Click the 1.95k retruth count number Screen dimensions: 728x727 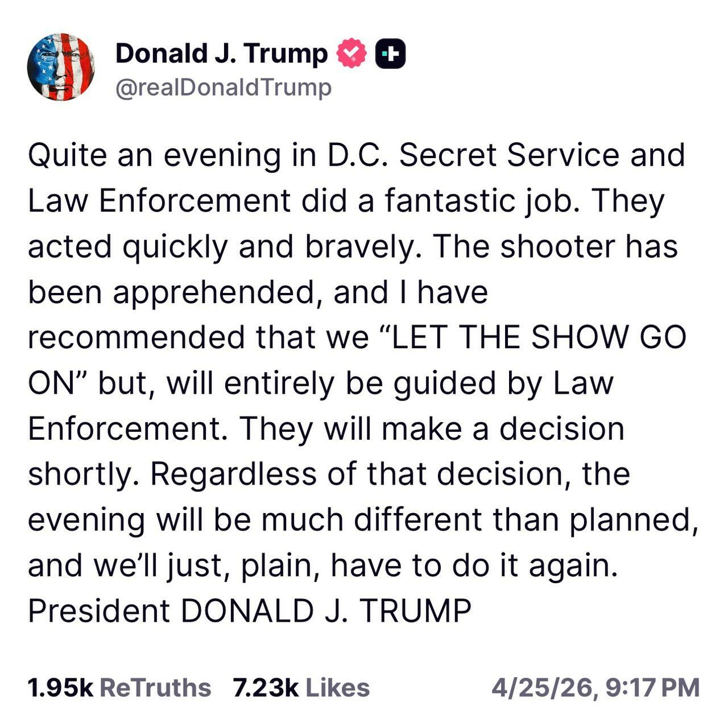click(x=60, y=687)
